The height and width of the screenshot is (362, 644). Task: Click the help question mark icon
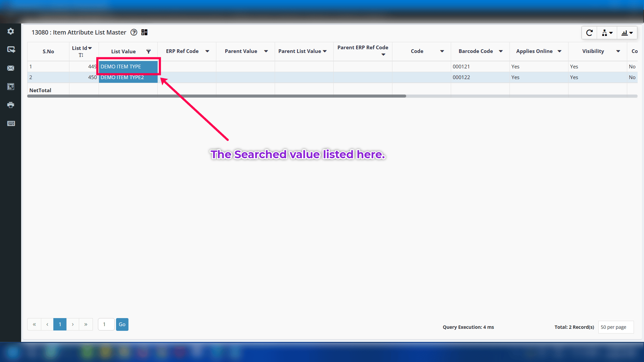tap(134, 33)
